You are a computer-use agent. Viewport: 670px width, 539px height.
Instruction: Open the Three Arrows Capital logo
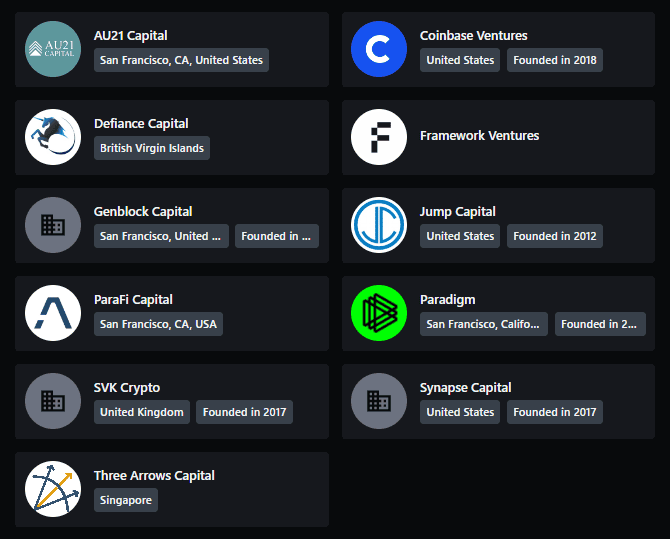coord(53,489)
